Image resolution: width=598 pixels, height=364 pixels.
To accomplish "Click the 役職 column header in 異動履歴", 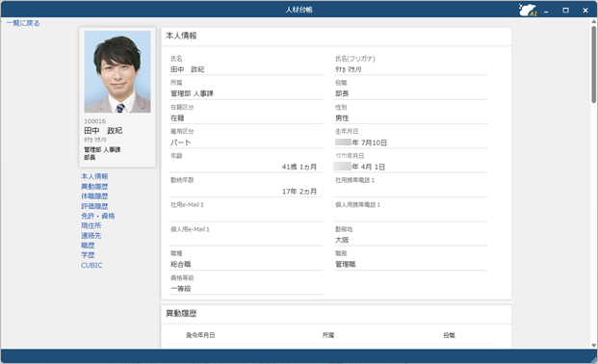I will (x=449, y=335).
